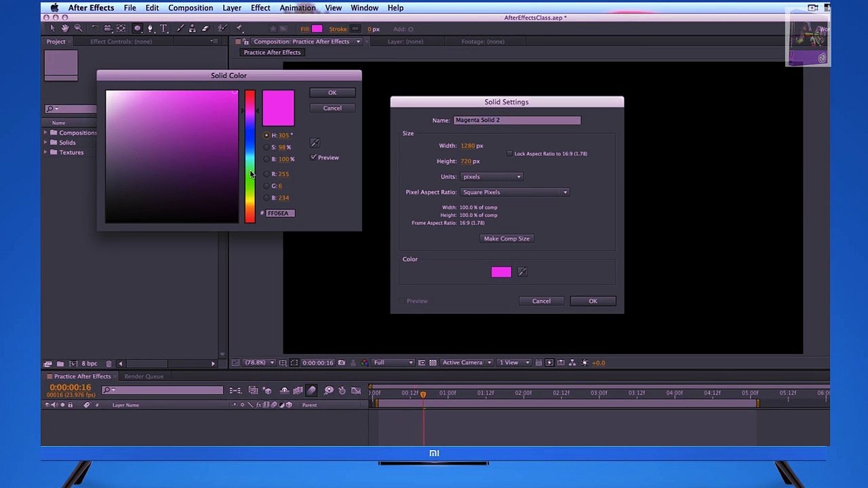Open the Full resolution dropdown
The image size is (868, 488).
click(x=393, y=363)
